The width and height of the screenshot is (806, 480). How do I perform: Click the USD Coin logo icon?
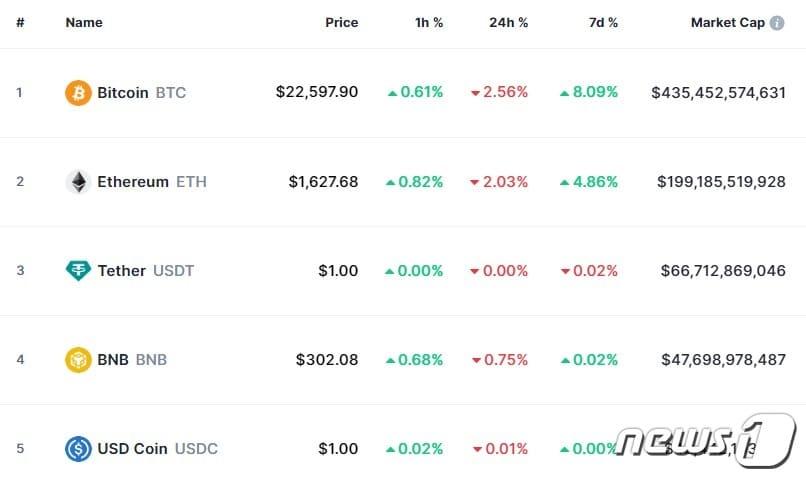click(x=78, y=449)
